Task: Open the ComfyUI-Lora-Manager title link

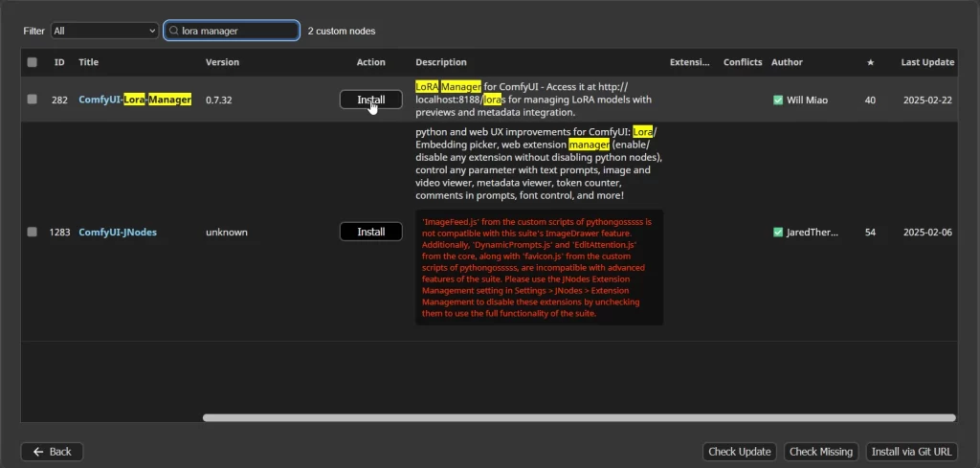Action: point(135,100)
